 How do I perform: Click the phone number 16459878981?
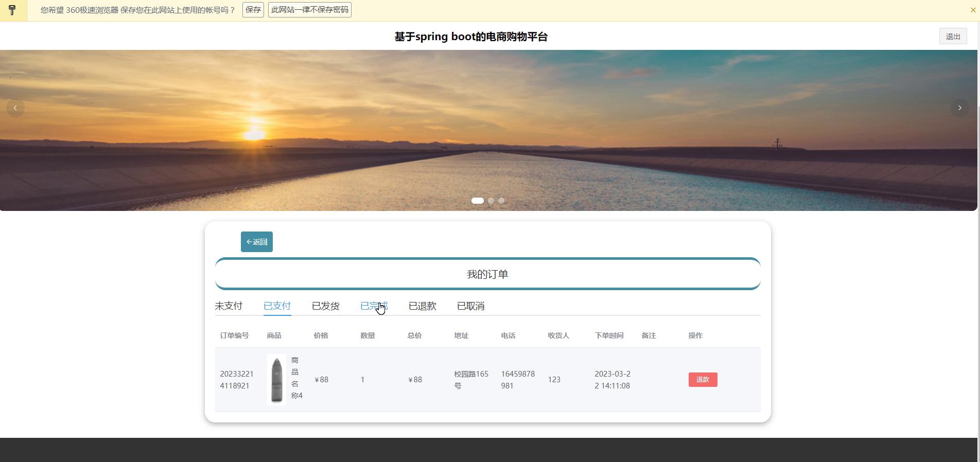(518, 380)
